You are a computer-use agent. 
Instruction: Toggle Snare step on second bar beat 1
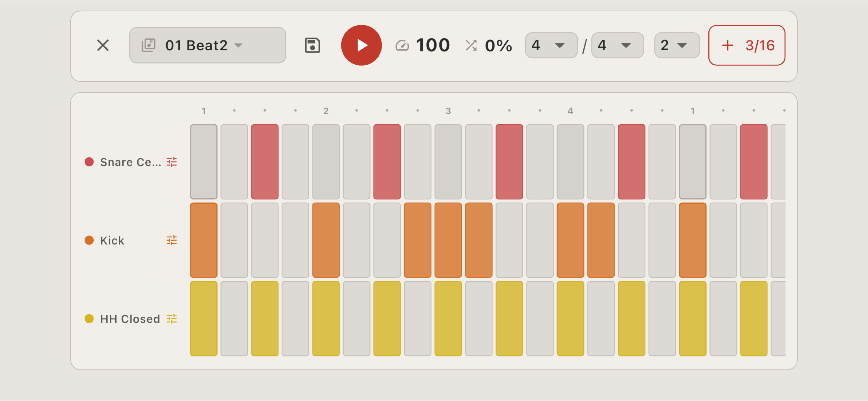692,161
